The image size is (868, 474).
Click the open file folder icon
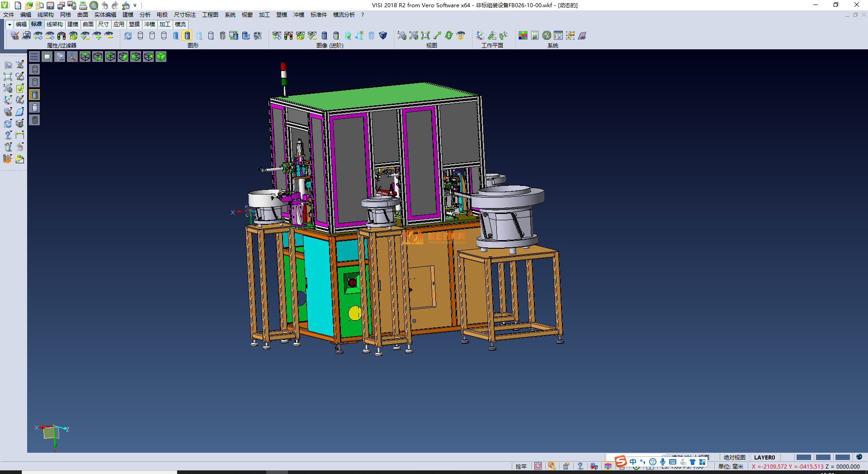pos(29,5)
